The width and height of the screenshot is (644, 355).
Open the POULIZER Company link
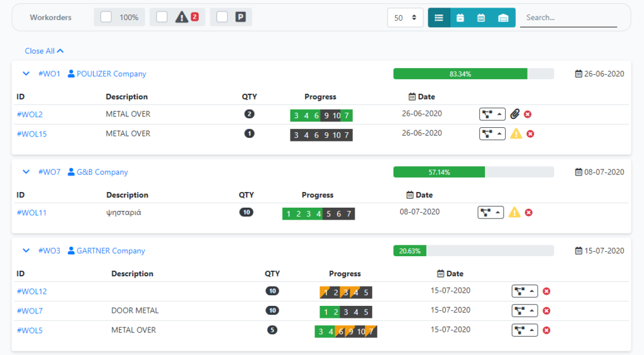coord(111,74)
